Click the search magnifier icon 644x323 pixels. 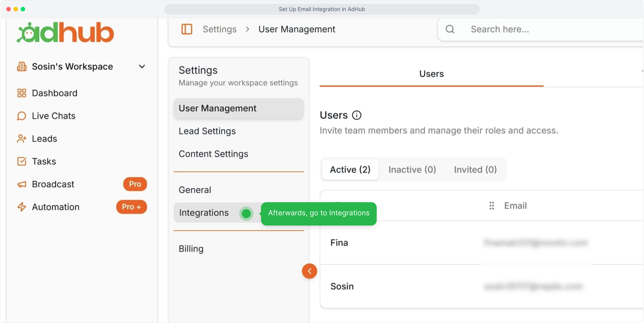coord(450,29)
